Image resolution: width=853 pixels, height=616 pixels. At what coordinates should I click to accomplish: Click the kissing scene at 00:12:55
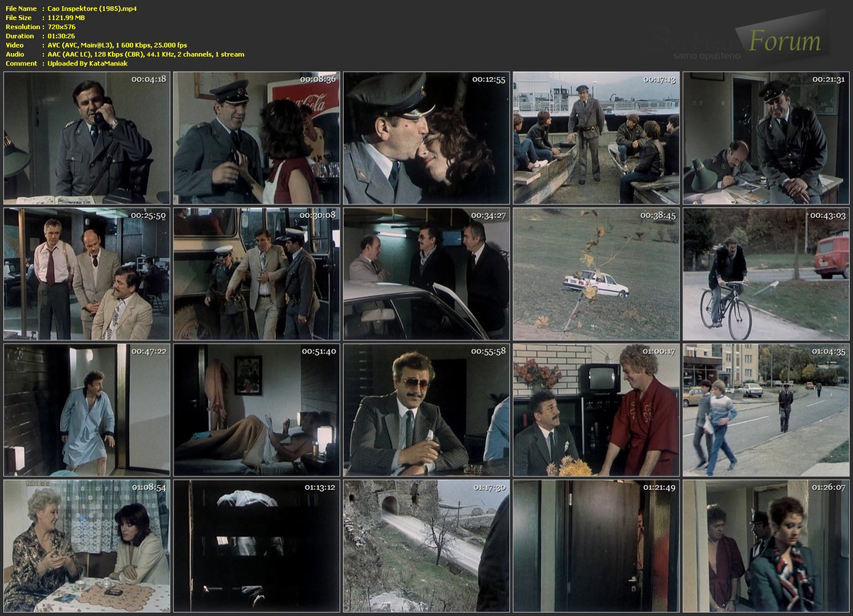click(427, 138)
